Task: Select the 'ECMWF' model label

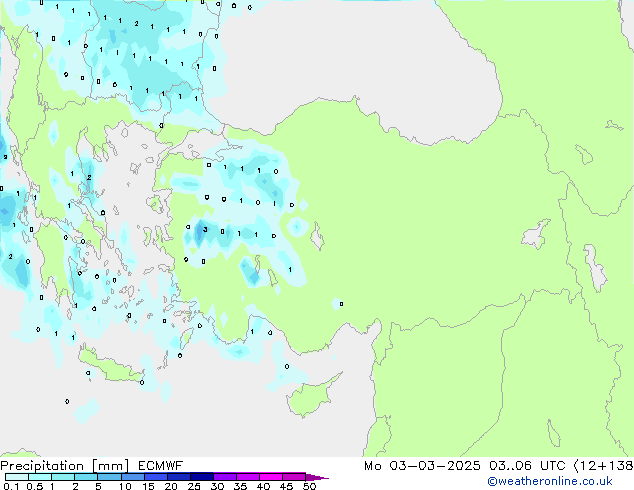Action: pyautogui.click(x=161, y=466)
